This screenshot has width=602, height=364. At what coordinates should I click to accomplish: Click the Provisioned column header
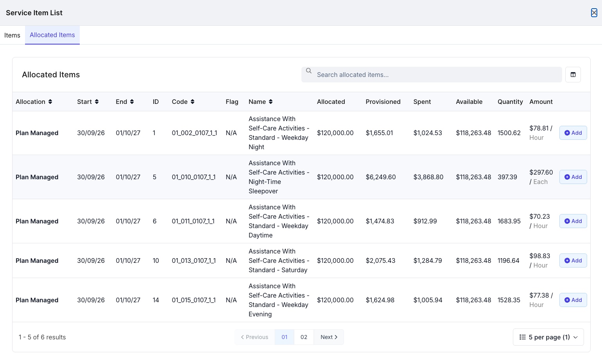pos(383,102)
